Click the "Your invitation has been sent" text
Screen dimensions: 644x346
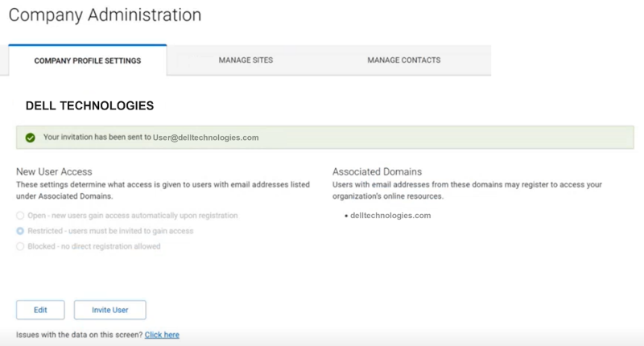[97, 138]
